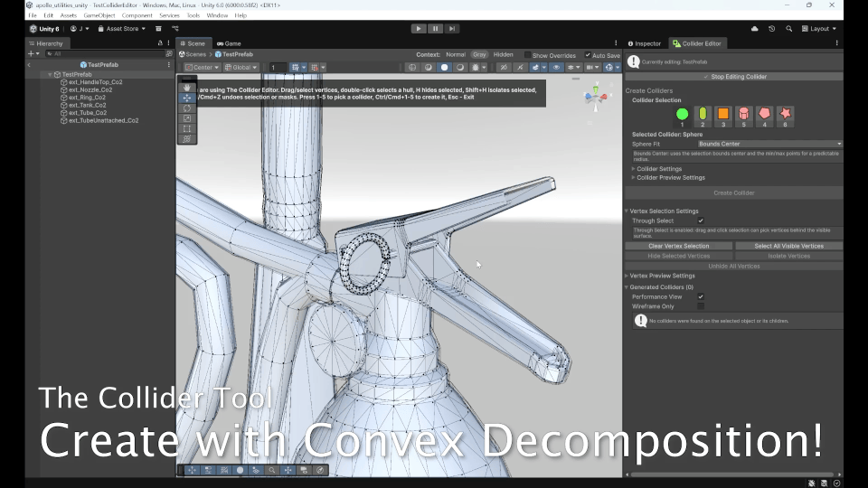Select the Transform tool

[x=187, y=139]
